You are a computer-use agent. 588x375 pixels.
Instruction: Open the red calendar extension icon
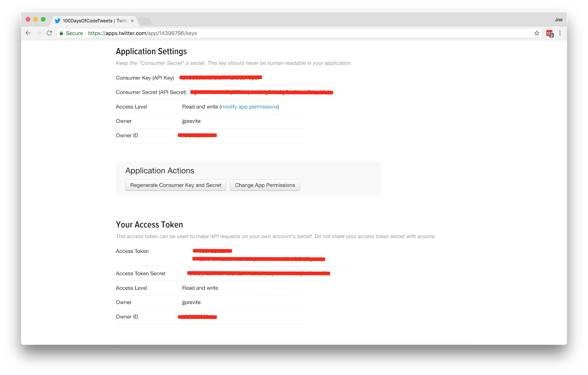[x=550, y=33]
